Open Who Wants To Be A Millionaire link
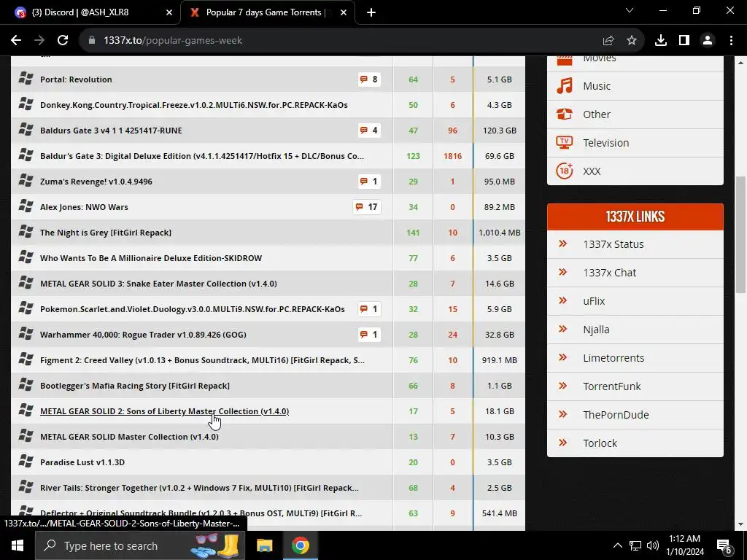Image resolution: width=747 pixels, height=560 pixels. (151, 258)
